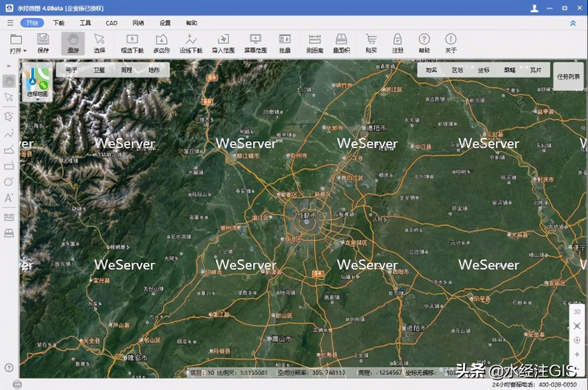Toggle the 3D view button on the map
The height and width of the screenshot is (390, 588).
577,312
